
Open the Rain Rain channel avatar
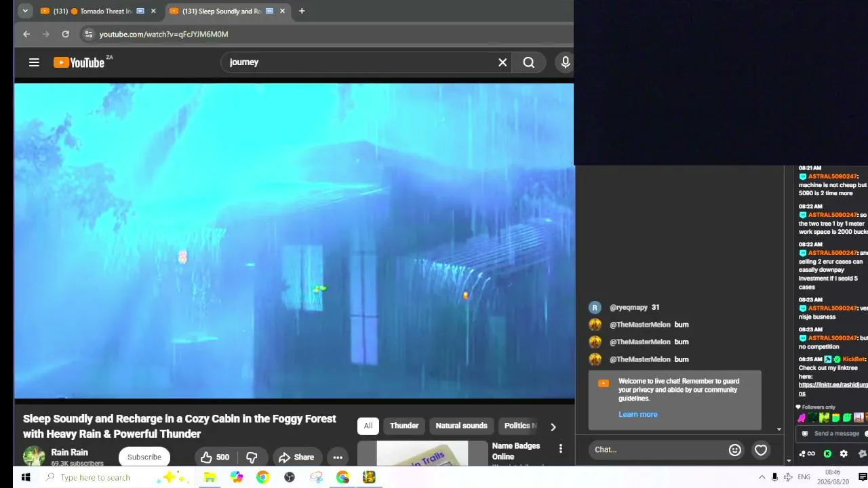tap(34, 457)
